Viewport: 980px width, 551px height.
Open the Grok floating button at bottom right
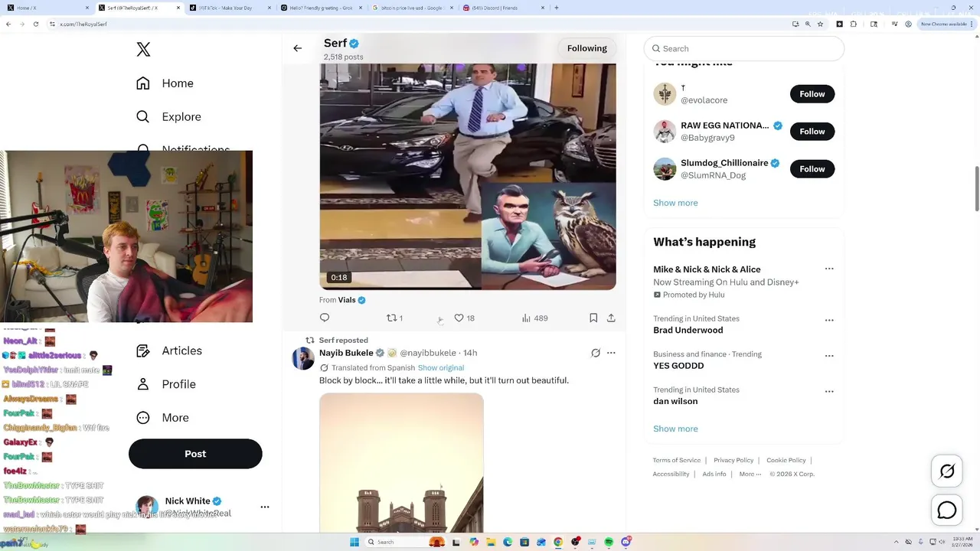(x=947, y=471)
